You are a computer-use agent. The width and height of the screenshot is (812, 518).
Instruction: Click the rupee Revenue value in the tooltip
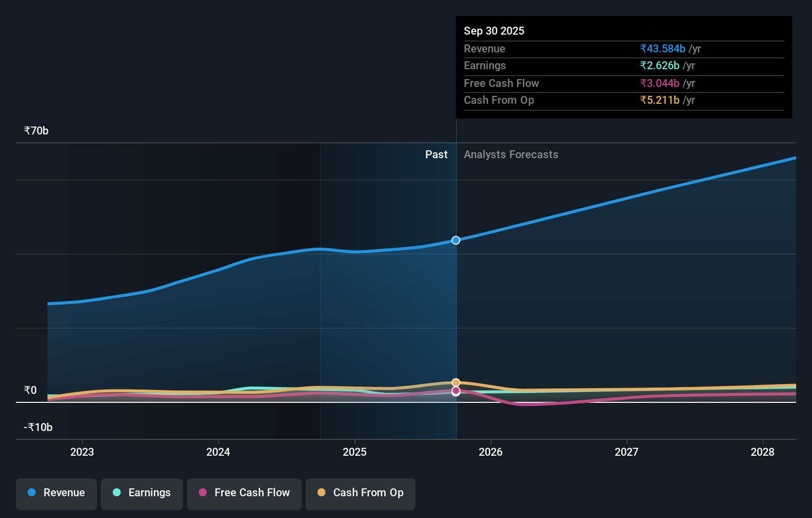[x=663, y=48]
